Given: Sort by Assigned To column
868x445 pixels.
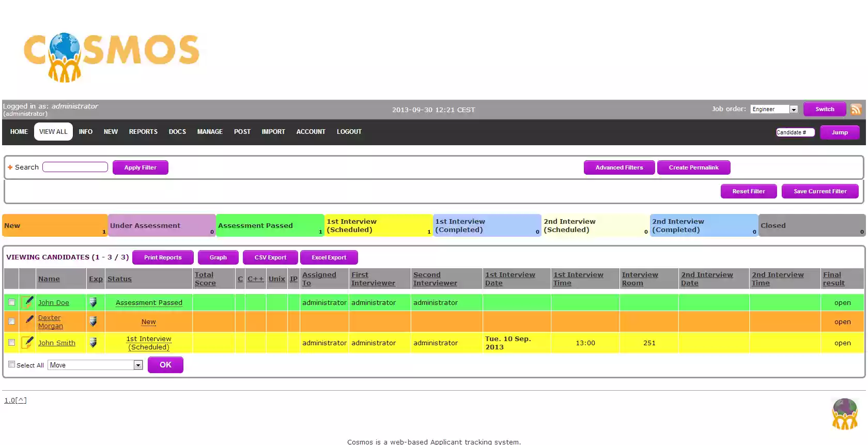Looking at the screenshot, I should click(x=319, y=279).
